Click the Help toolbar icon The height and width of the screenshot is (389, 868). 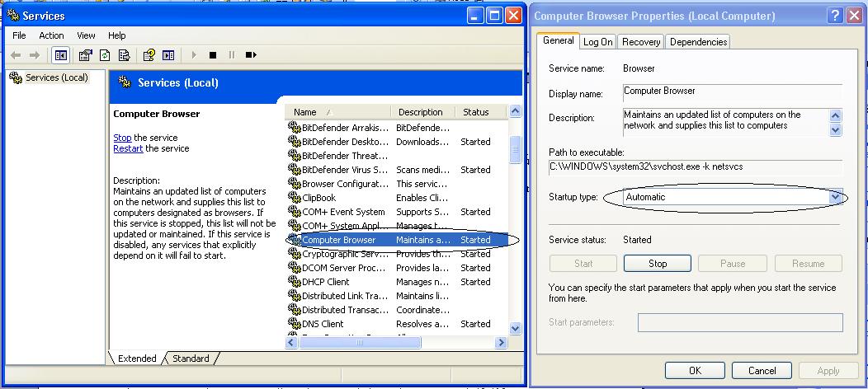[149, 55]
